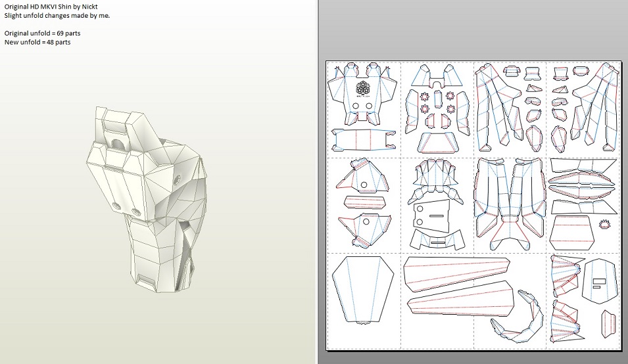Click the text 'Original HD MKVI Shin by Nickt'
This screenshot has width=628, height=364.
pos(51,7)
